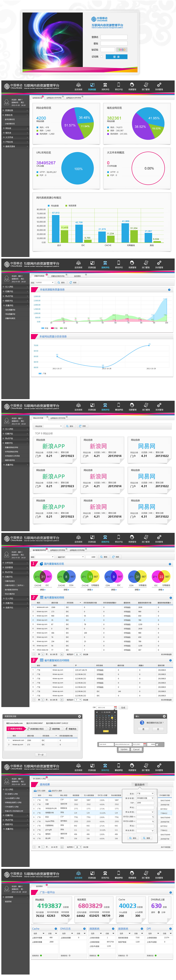176x980 pixels.
Task: Click the highlighted 监控面板 icon on 广东一级平台 page
Action: pyautogui.click(x=78, y=875)
